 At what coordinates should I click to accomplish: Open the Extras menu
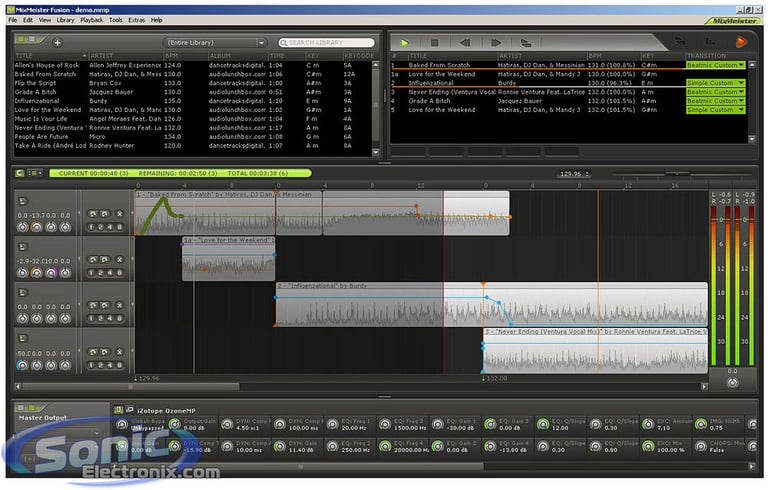pos(136,20)
